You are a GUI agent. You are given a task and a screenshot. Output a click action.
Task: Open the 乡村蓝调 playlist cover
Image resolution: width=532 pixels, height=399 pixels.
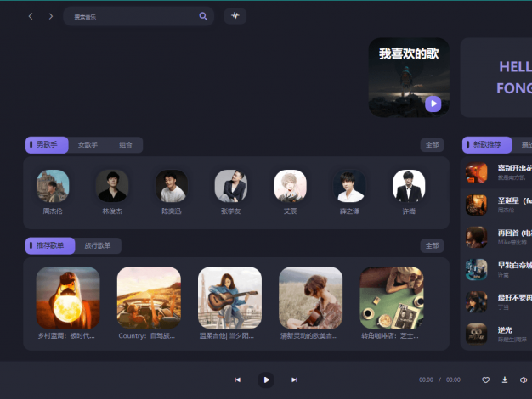pyautogui.click(x=68, y=298)
